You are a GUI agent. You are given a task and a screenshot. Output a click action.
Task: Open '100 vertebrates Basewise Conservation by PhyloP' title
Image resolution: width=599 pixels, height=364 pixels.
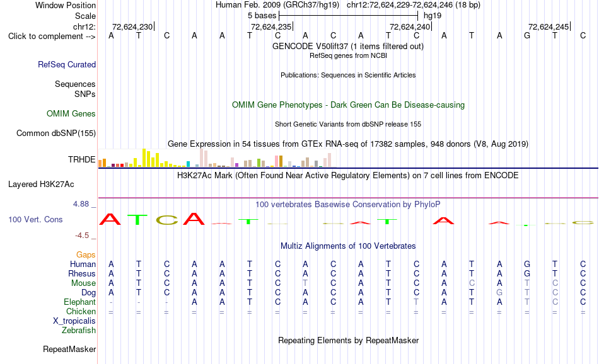pyautogui.click(x=348, y=205)
